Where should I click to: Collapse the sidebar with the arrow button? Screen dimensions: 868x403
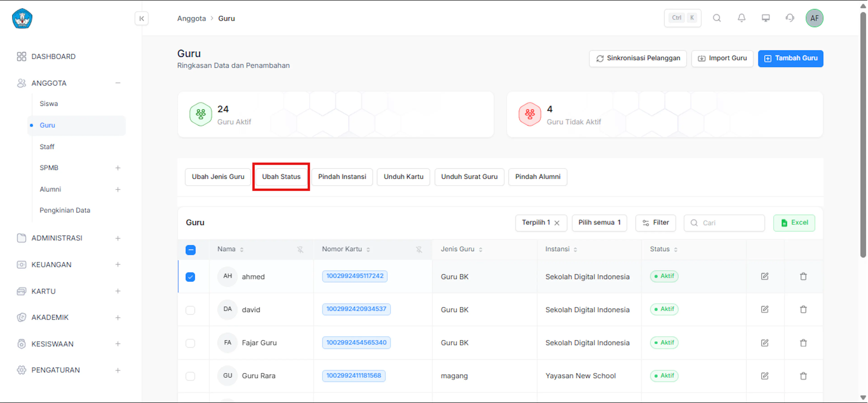[x=142, y=18]
